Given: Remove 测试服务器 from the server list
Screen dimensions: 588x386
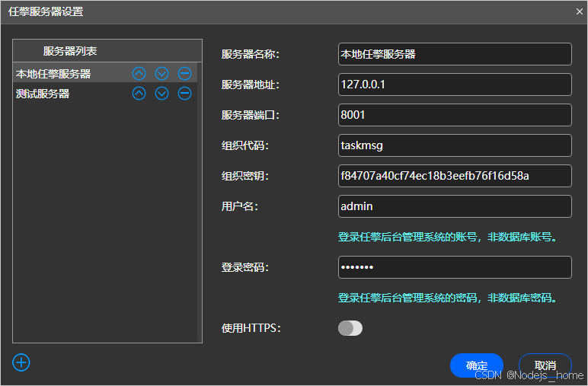Looking at the screenshot, I should (184, 94).
